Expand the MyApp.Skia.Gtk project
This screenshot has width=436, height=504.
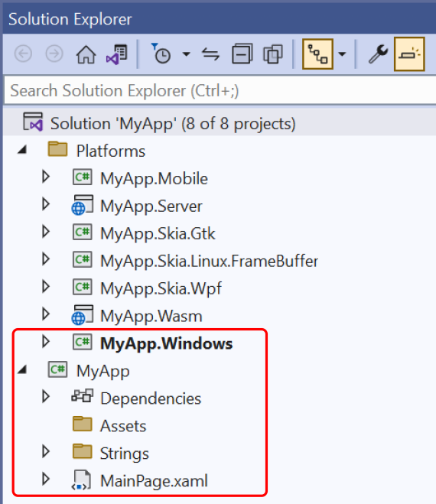click(x=46, y=232)
